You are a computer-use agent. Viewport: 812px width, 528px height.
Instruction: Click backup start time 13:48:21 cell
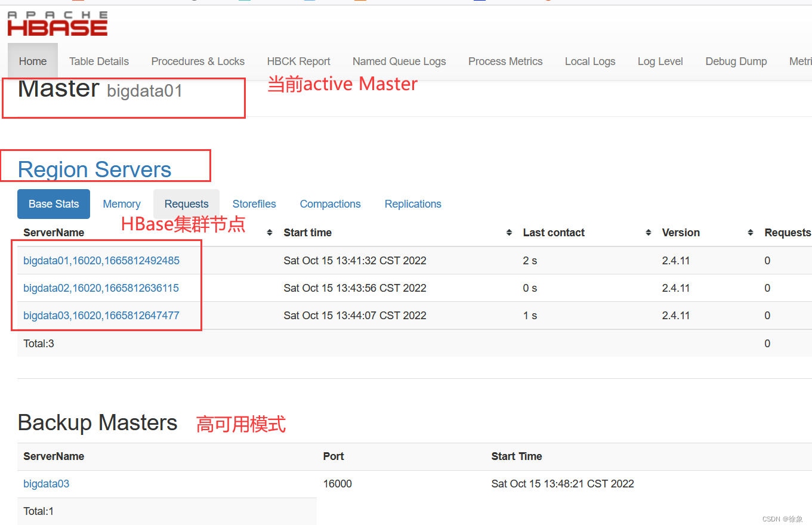pyautogui.click(x=563, y=484)
